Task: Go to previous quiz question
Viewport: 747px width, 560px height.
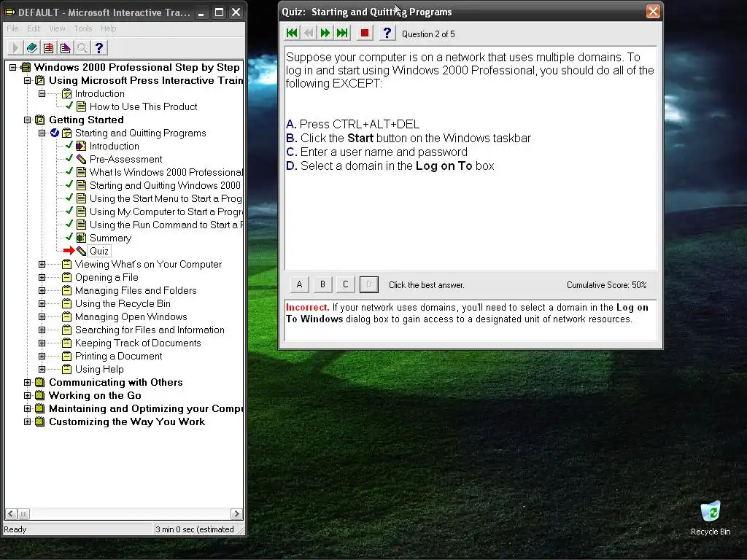Action: click(x=309, y=33)
